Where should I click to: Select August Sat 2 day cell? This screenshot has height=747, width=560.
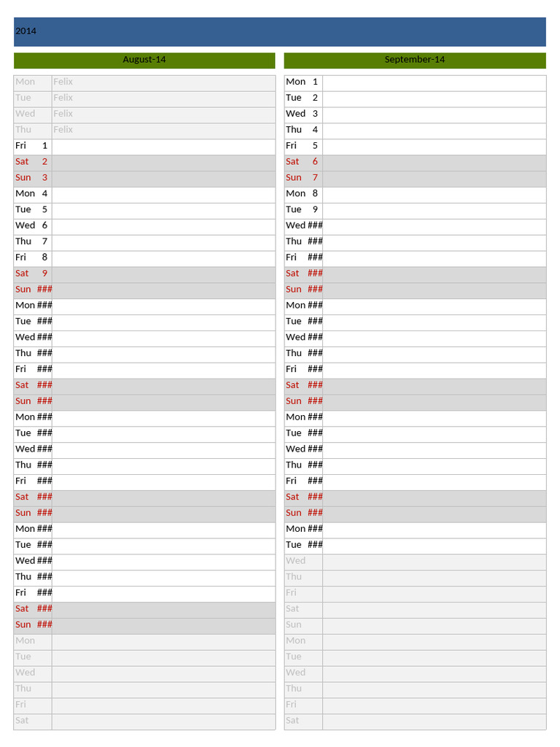(32, 162)
